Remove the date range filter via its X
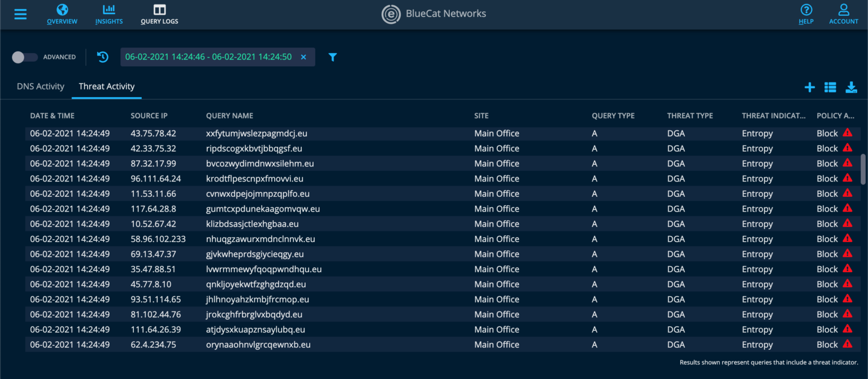Image resolution: width=868 pixels, height=379 pixels. [x=303, y=57]
